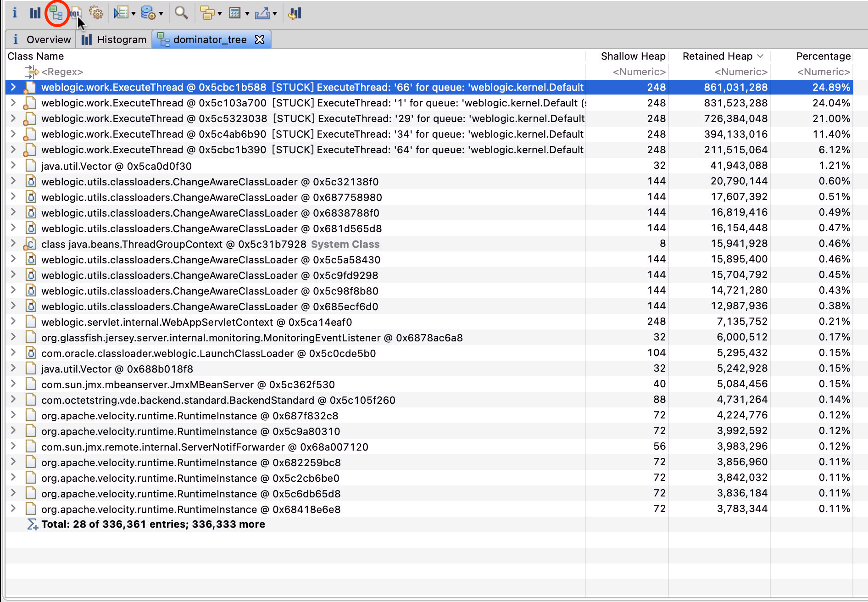
Task: Expand the ExecuteThread '66' row
Action: point(13,87)
